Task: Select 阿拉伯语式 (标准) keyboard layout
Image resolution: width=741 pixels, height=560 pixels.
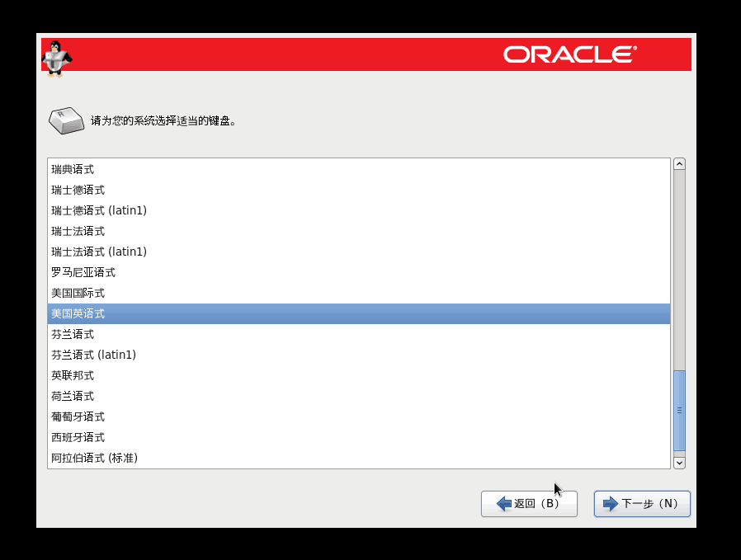Action: click(94, 458)
